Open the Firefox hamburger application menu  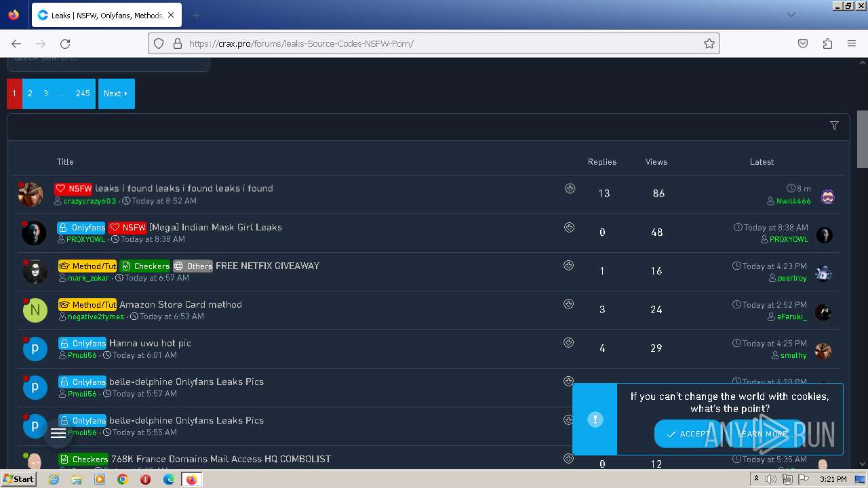click(x=852, y=43)
